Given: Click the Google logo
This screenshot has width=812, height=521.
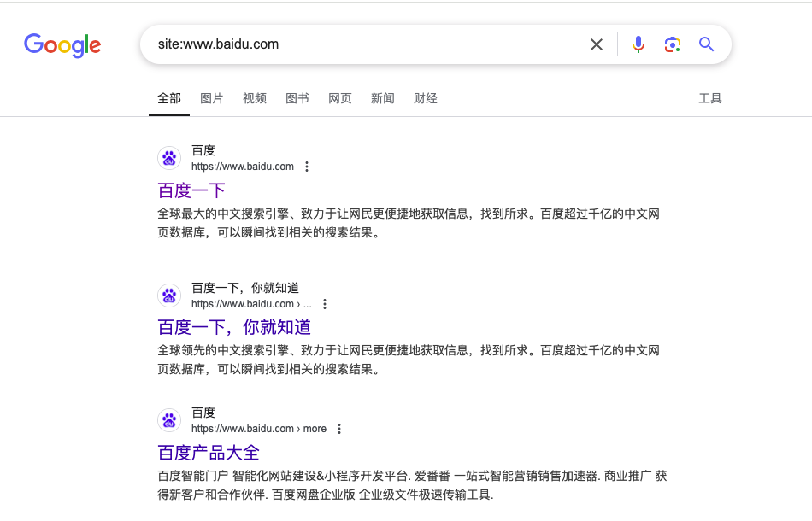Looking at the screenshot, I should click(x=62, y=45).
